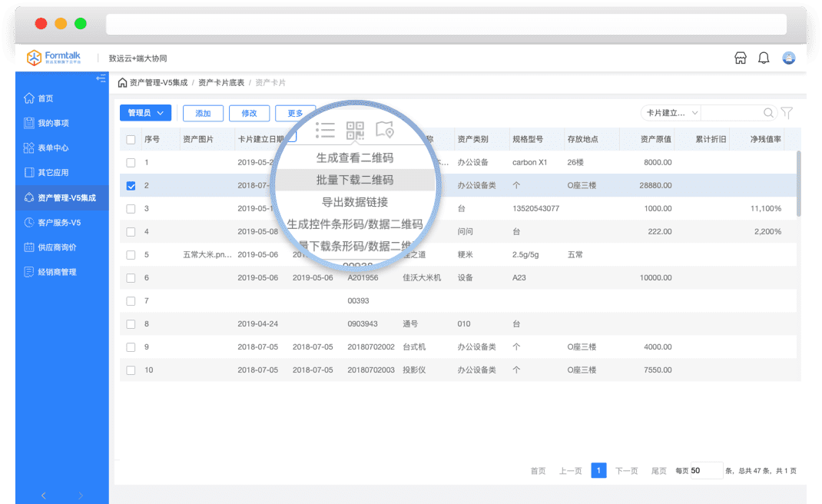Click the carbon X1 cell
Image resolution: width=822 pixels, height=504 pixels.
coord(529,162)
